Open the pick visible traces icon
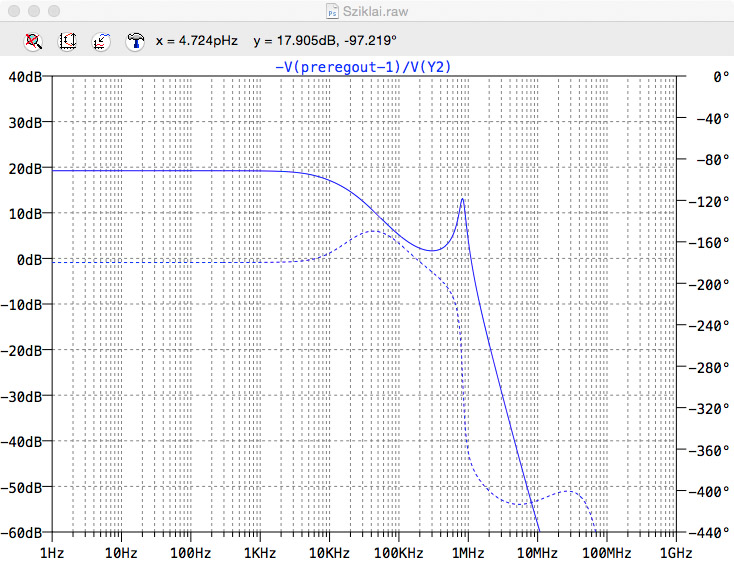The image size is (734, 562). coord(101,42)
